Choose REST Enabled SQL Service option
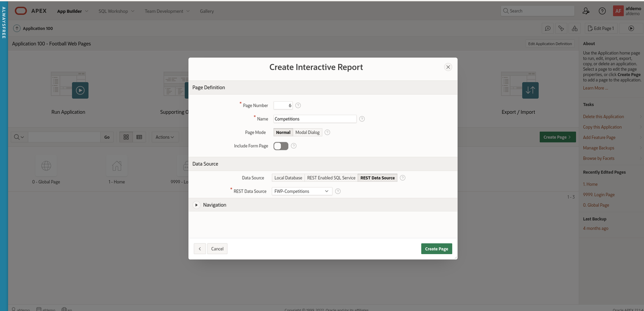Image resolution: width=644 pixels, height=311 pixels. [x=331, y=178]
